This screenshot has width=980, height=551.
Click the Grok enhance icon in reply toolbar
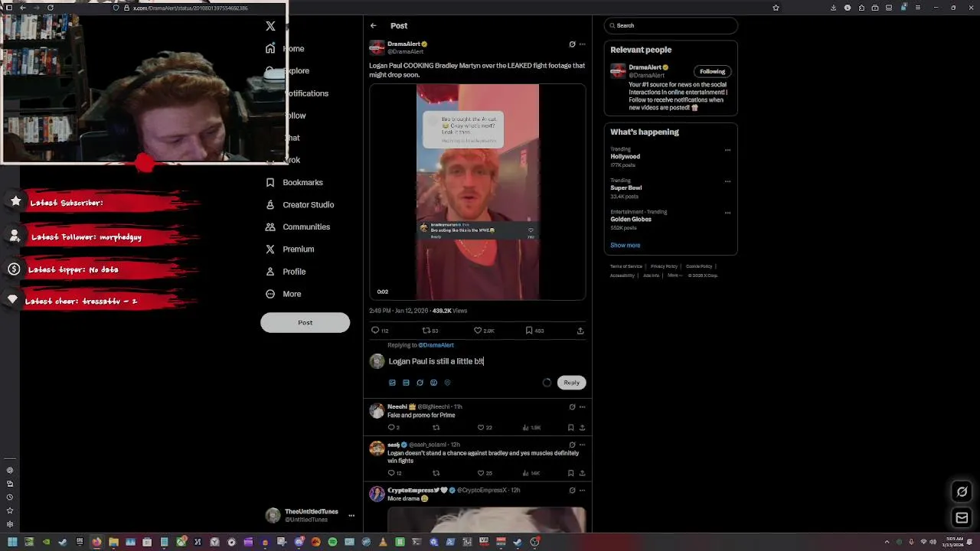[x=420, y=383]
